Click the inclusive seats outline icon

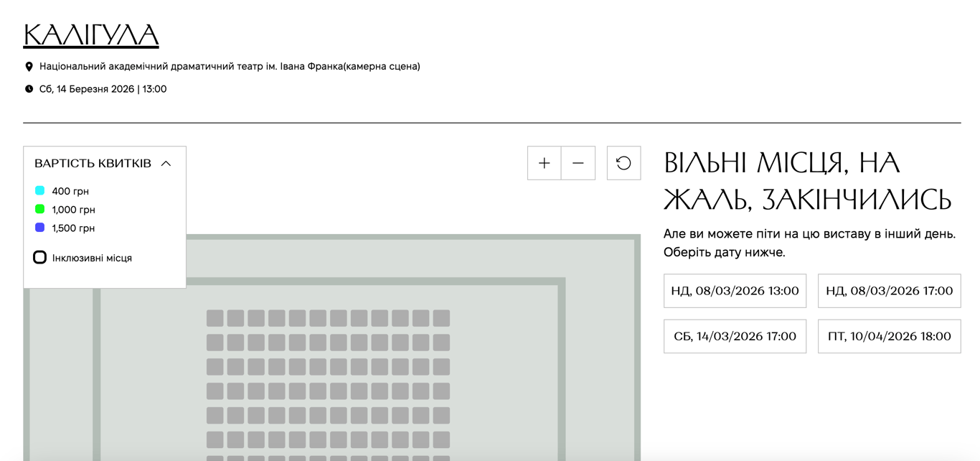(40, 257)
